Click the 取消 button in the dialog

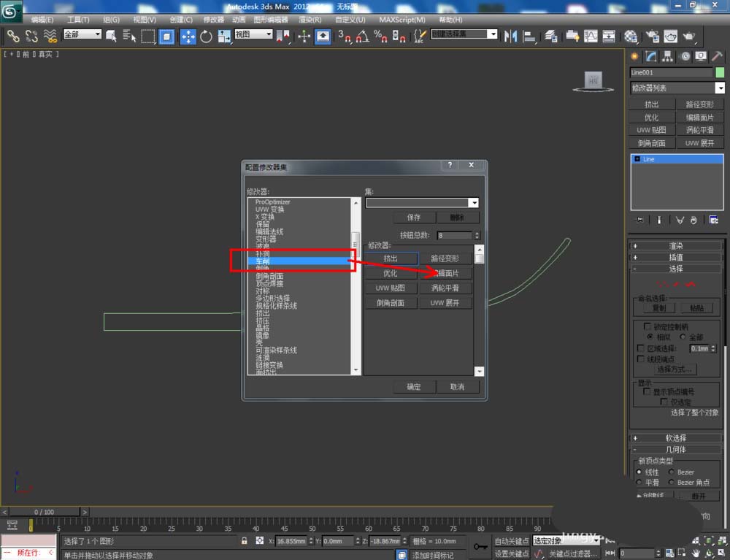[457, 386]
